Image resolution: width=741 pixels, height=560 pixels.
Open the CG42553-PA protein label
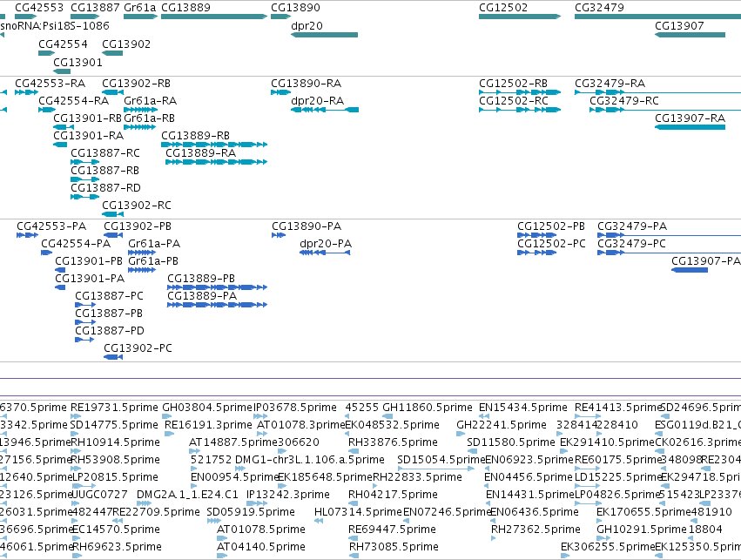[51, 226]
